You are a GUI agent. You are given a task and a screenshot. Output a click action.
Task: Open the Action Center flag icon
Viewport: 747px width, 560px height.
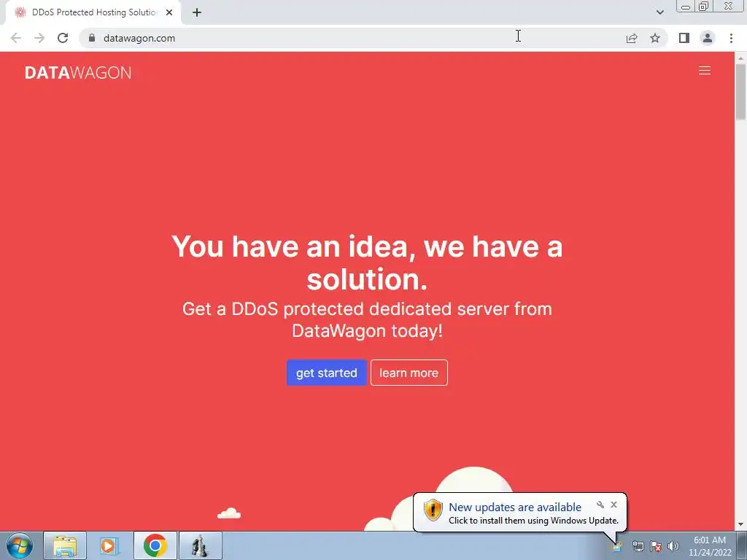[656, 546]
